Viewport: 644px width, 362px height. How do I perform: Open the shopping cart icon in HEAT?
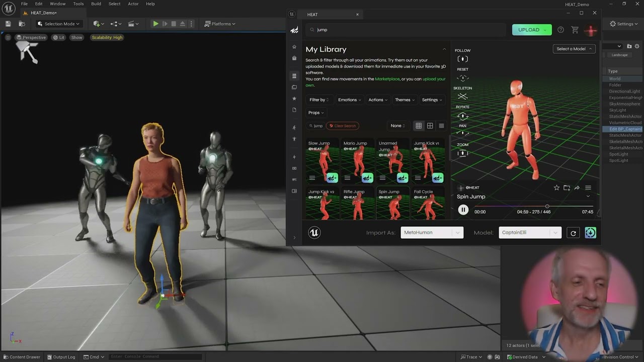575,30
